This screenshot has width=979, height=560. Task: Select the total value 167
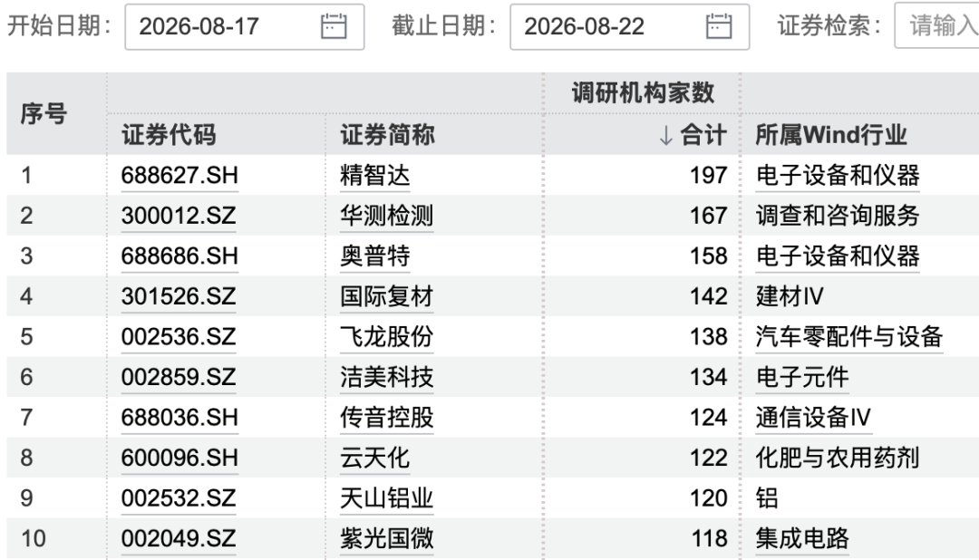[x=709, y=216]
